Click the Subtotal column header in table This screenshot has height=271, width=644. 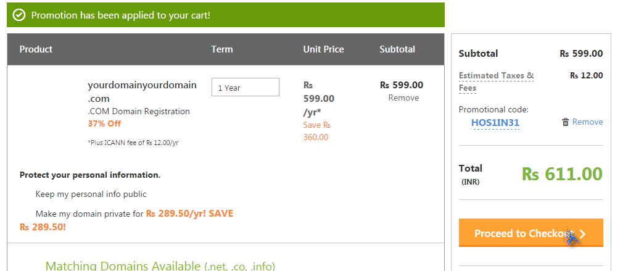(397, 49)
